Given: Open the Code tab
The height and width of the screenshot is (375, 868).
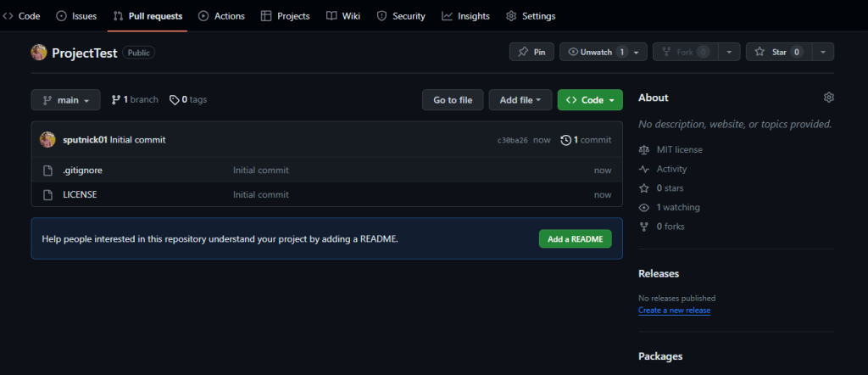Looking at the screenshot, I should click(21, 16).
